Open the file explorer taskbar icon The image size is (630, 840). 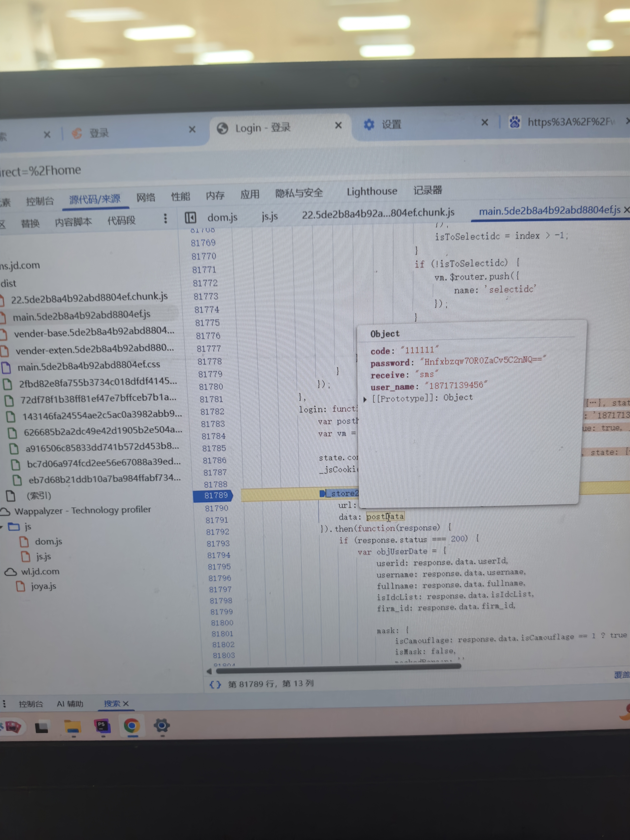click(x=72, y=726)
